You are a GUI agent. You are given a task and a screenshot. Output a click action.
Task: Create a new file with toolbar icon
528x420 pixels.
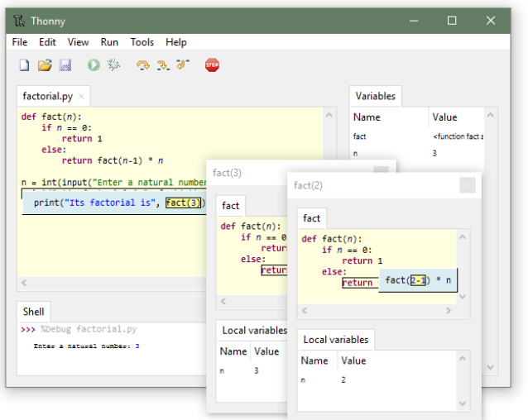coord(24,64)
